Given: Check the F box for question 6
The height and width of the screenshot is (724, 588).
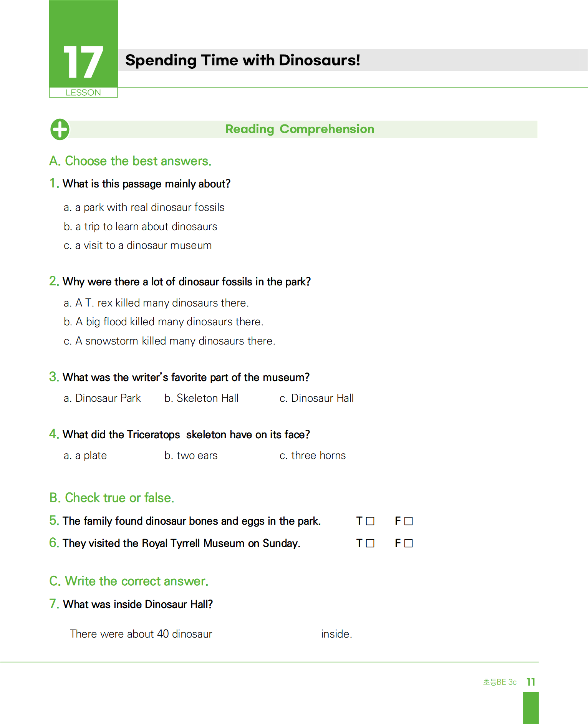Looking at the screenshot, I should tap(408, 543).
